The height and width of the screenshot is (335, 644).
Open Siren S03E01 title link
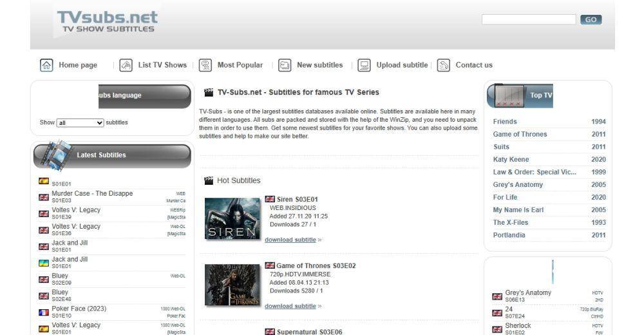tap(298, 199)
